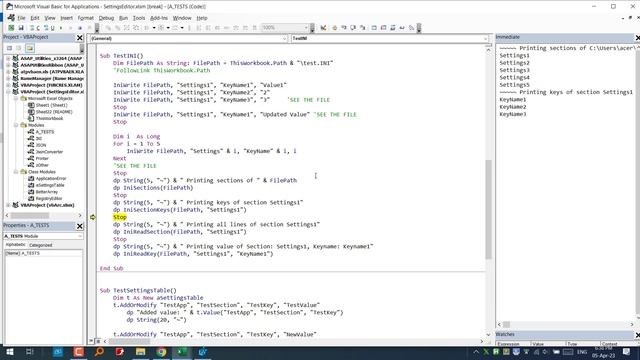Collapse the Microsoft Excel Objects folder
This screenshot has height=360, width=640.
(16, 98)
